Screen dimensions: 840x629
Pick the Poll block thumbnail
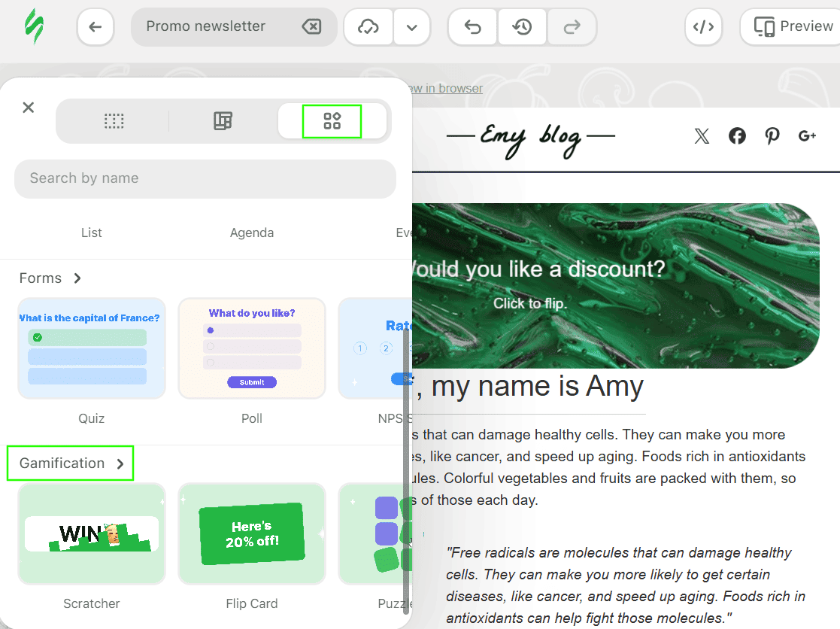252,348
